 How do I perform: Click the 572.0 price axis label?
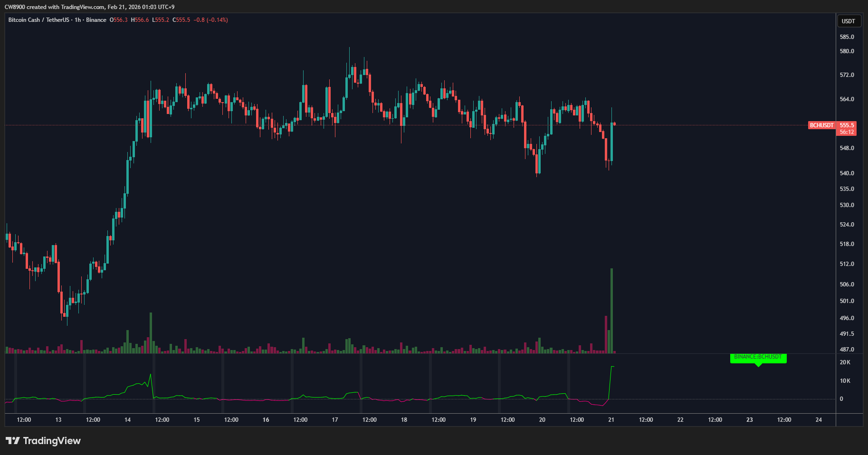click(847, 75)
